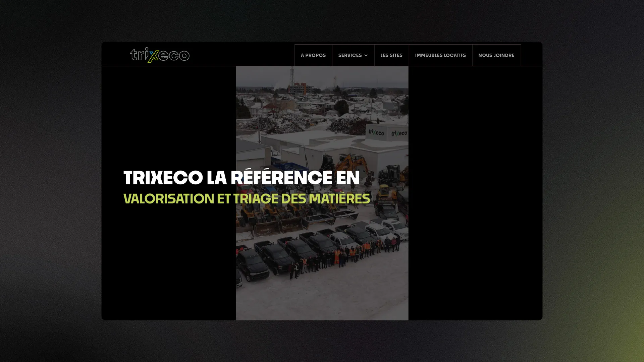The image size is (644, 362).
Task: Expand the Services chevron arrow
Action: (x=366, y=55)
